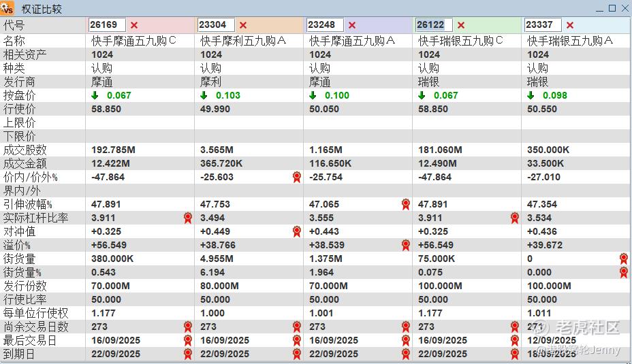Click the 发行商 value 摩利
This screenshot has height=364, width=632.
coord(210,82)
